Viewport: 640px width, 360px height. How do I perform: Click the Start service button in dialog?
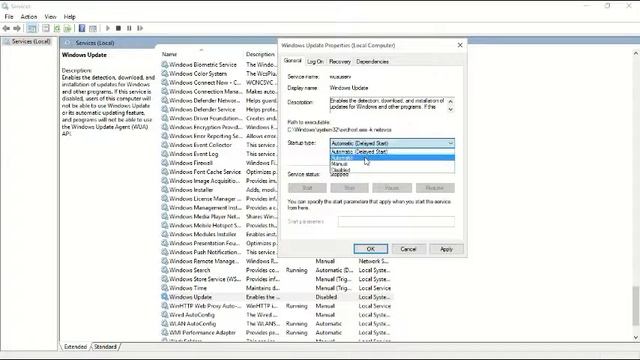coord(307,188)
